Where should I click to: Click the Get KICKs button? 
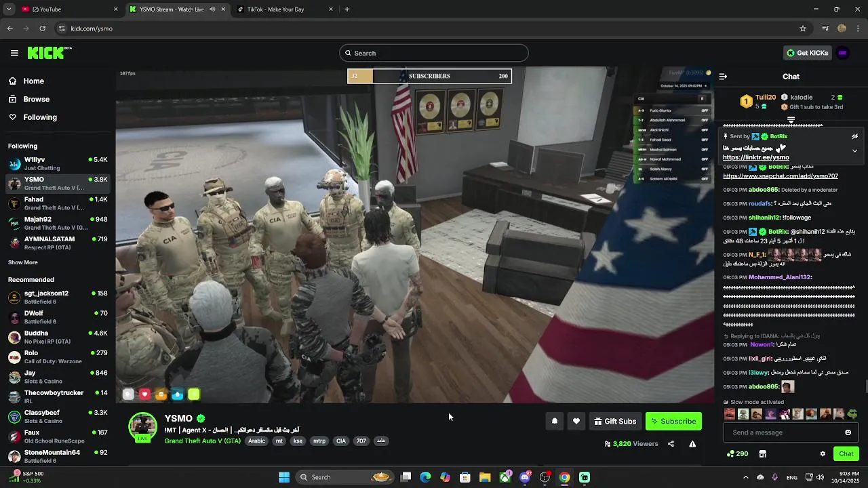pyautogui.click(x=807, y=53)
